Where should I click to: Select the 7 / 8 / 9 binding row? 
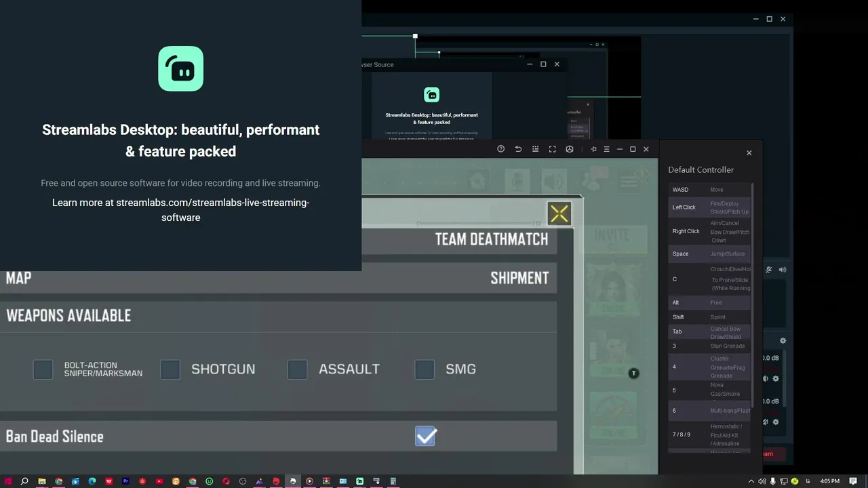pyautogui.click(x=710, y=435)
